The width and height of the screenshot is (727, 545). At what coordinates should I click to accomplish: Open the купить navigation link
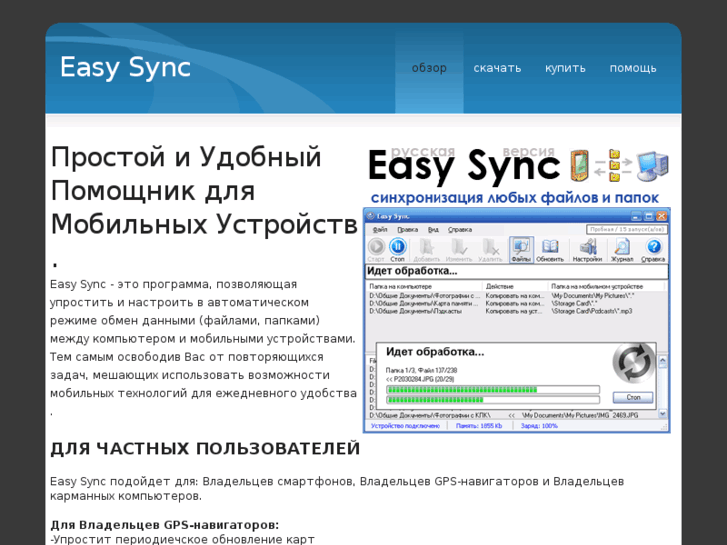point(565,68)
